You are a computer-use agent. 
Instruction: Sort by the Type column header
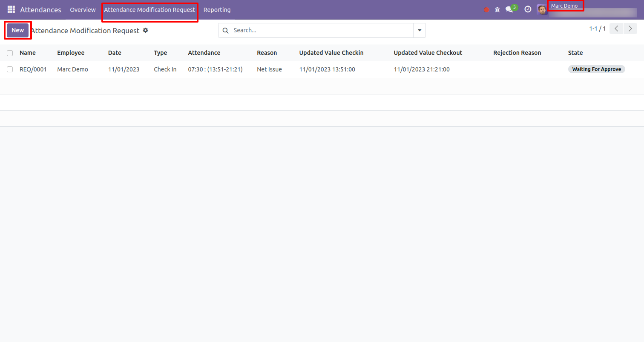(x=160, y=53)
